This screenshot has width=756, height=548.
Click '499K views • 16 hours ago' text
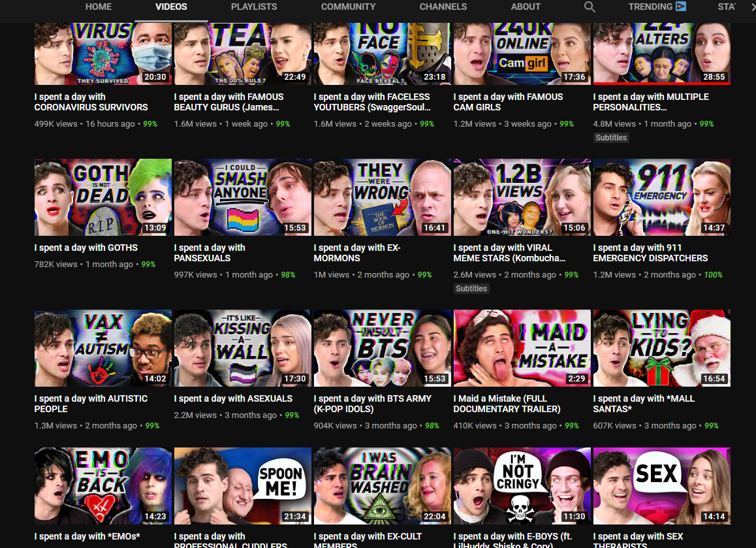[84, 124]
